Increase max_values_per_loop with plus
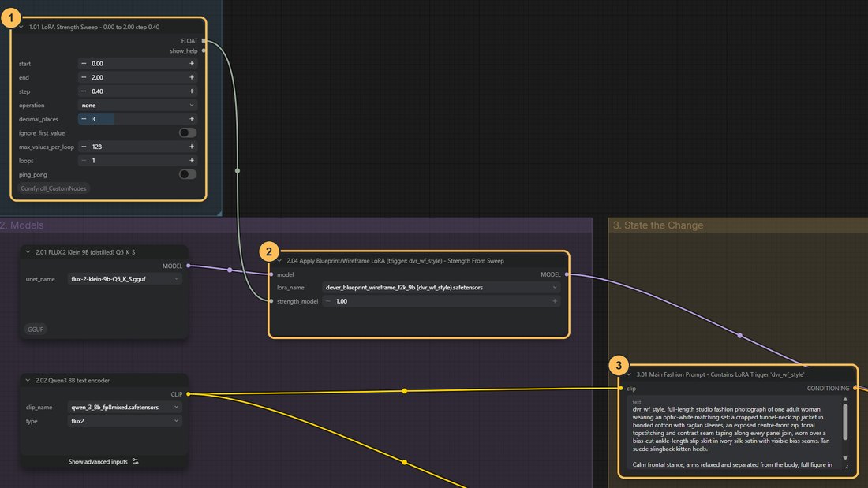 (x=192, y=147)
